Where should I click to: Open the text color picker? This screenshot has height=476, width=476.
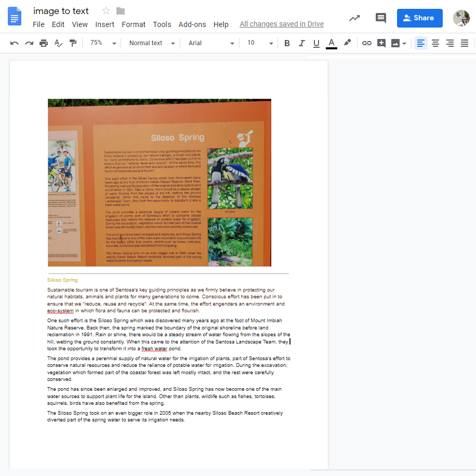(x=332, y=44)
